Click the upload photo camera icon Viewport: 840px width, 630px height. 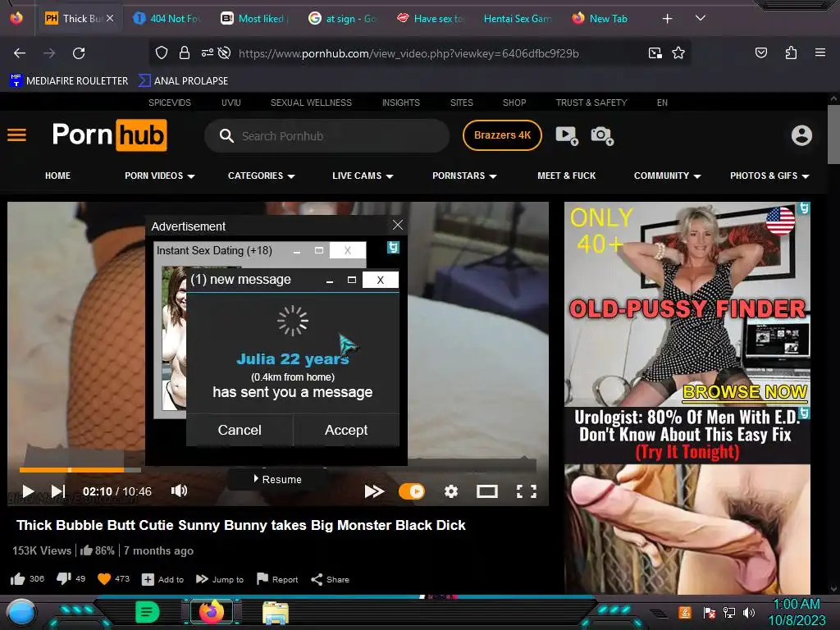[x=602, y=135]
